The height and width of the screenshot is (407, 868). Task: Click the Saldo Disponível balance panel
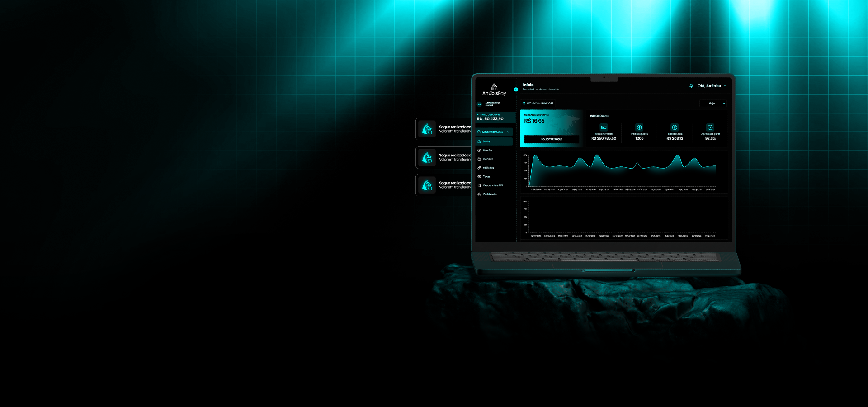495,118
